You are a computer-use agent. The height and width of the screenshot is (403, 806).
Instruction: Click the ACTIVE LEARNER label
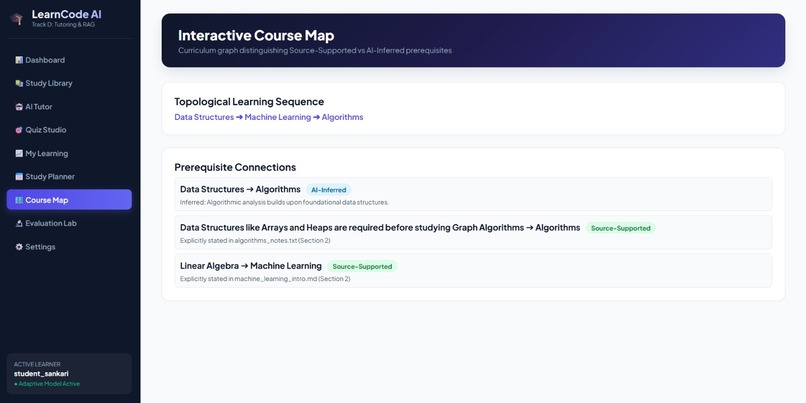(x=37, y=364)
